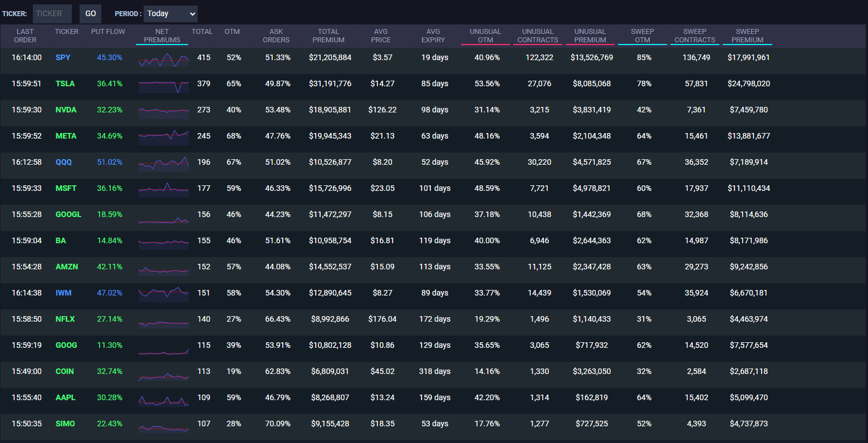
Task: Sort by UNUSUAL CONTRACTS column header
Action: (x=538, y=36)
